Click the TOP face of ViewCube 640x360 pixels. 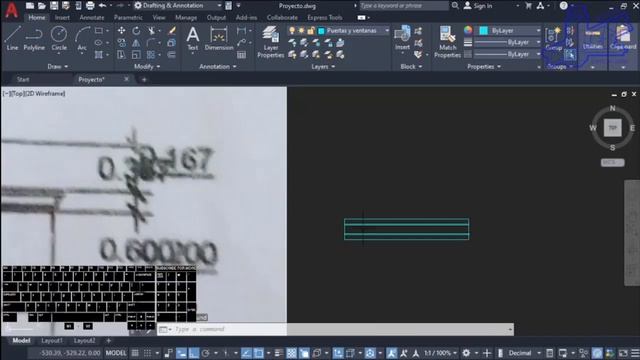612,128
